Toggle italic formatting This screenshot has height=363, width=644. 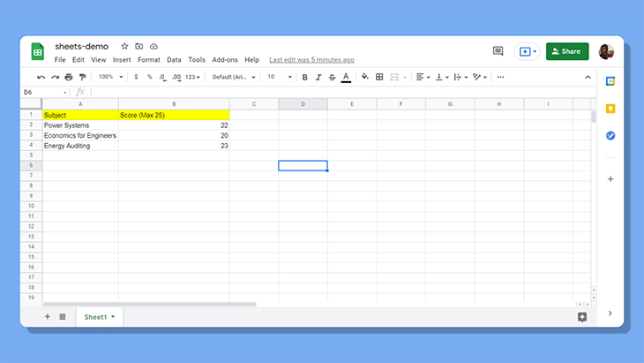(318, 77)
